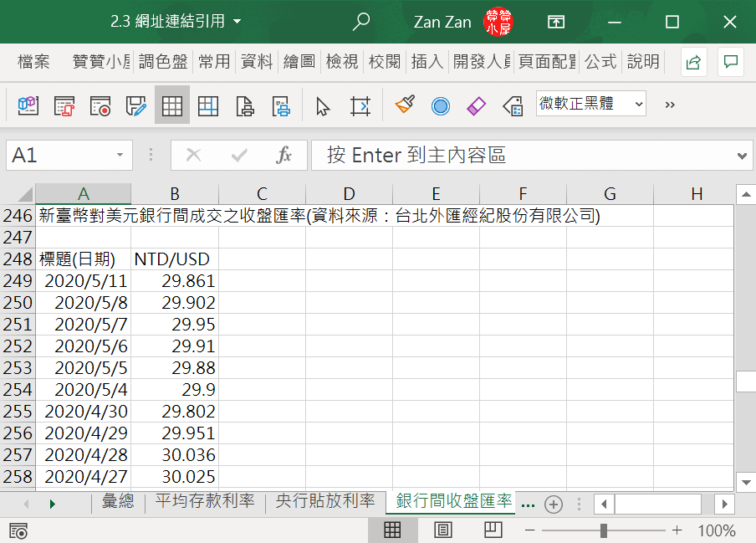756x543 pixels.
Task: Click the blue circle shape icon
Action: pyautogui.click(x=441, y=106)
